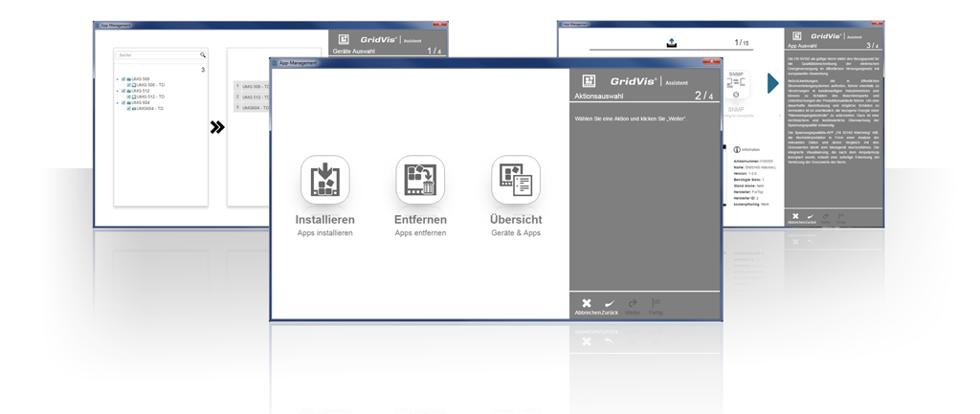This screenshot has width=980, height=414.
Task: Collapse the UMG 512 tree node
Action: tap(118, 91)
